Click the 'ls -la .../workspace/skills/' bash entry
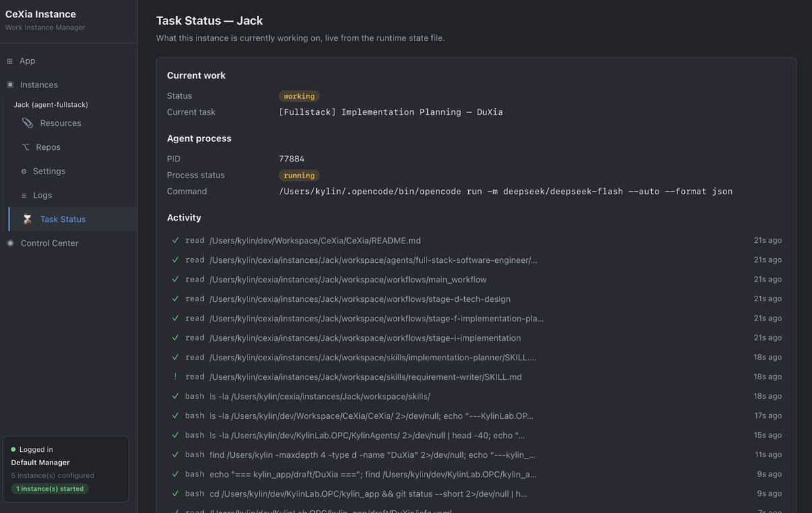 320,397
